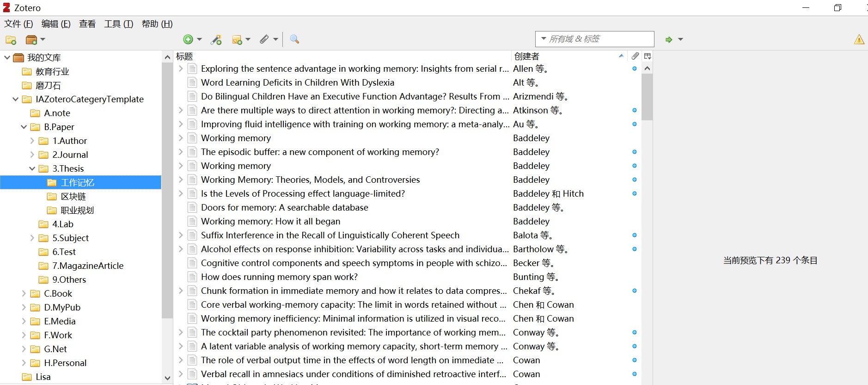The height and width of the screenshot is (385, 868).
Task: Select the Lisa collection
Action: click(x=43, y=377)
